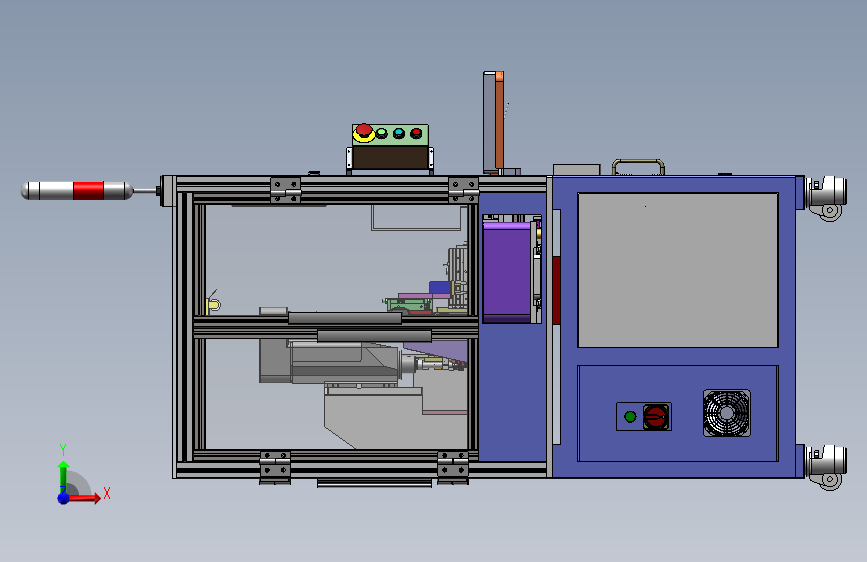The image size is (867, 562).
Task: Select the red strip on cabinet door edge
Action: (556, 290)
